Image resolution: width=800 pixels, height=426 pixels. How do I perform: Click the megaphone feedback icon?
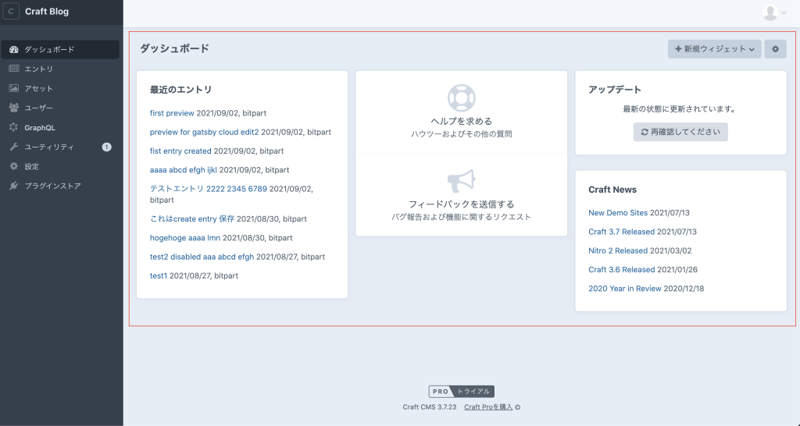(x=461, y=180)
